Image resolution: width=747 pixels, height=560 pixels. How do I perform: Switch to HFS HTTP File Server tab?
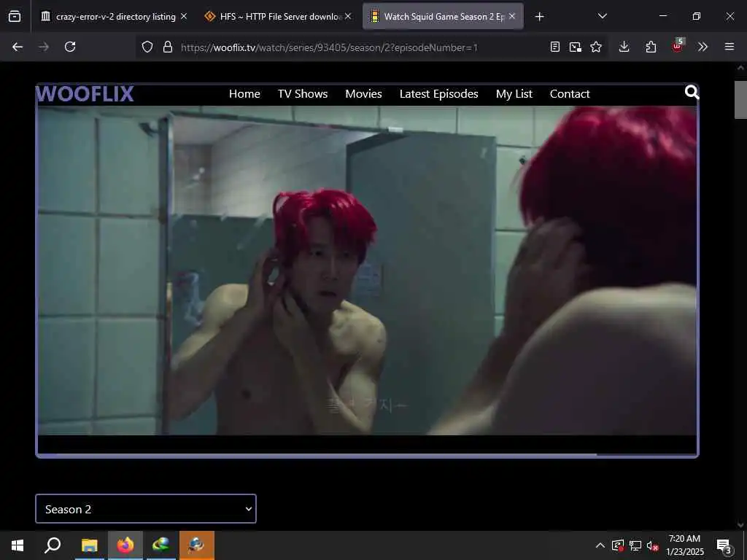pos(277,17)
